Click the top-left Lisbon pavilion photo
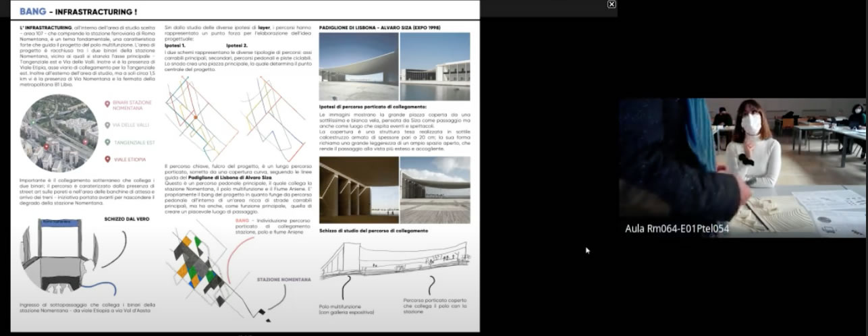Image resolution: width=868 pixels, height=336 pixels. (358, 67)
